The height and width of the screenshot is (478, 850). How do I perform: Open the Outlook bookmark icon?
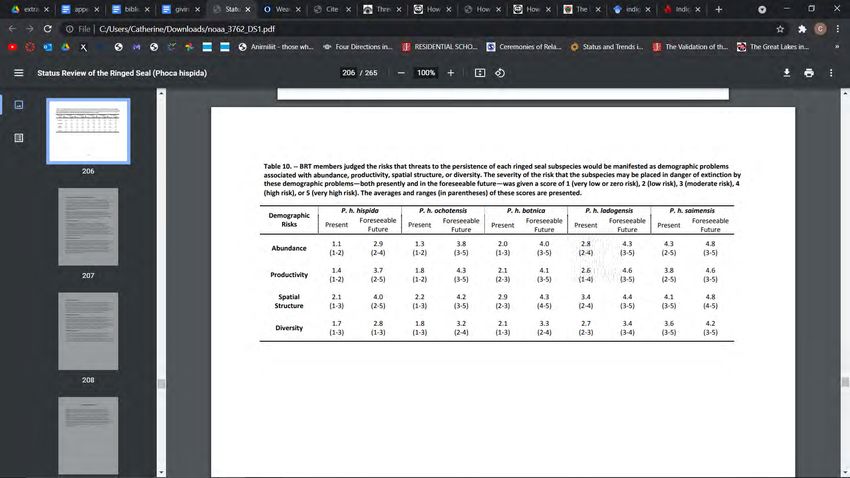pyautogui.click(x=48, y=47)
